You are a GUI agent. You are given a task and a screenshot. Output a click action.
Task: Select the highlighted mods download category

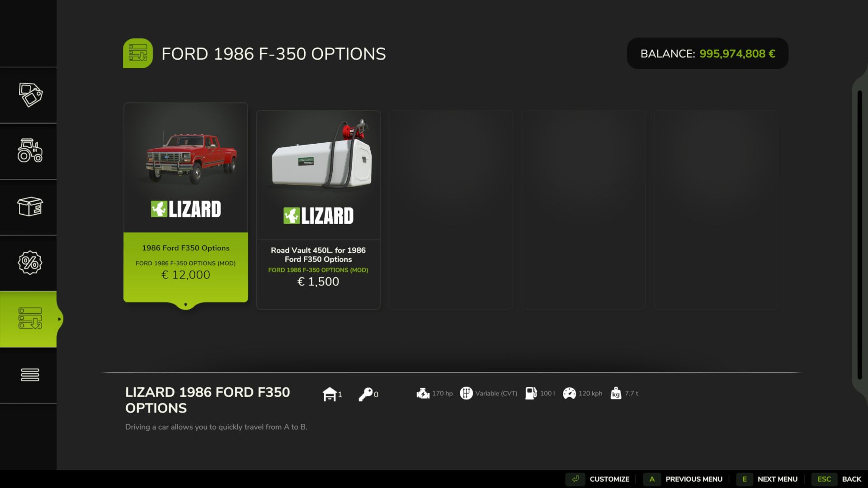29,319
